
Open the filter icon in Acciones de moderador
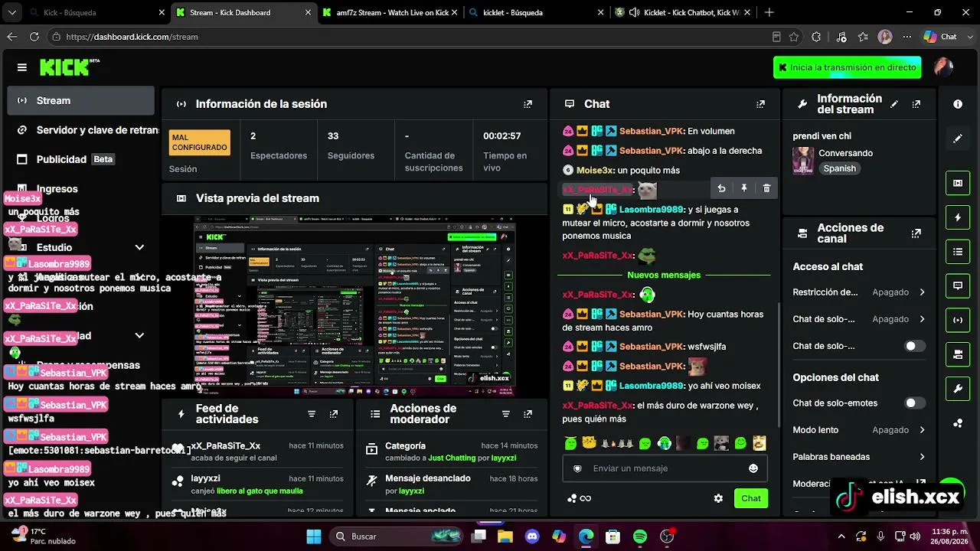point(506,414)
